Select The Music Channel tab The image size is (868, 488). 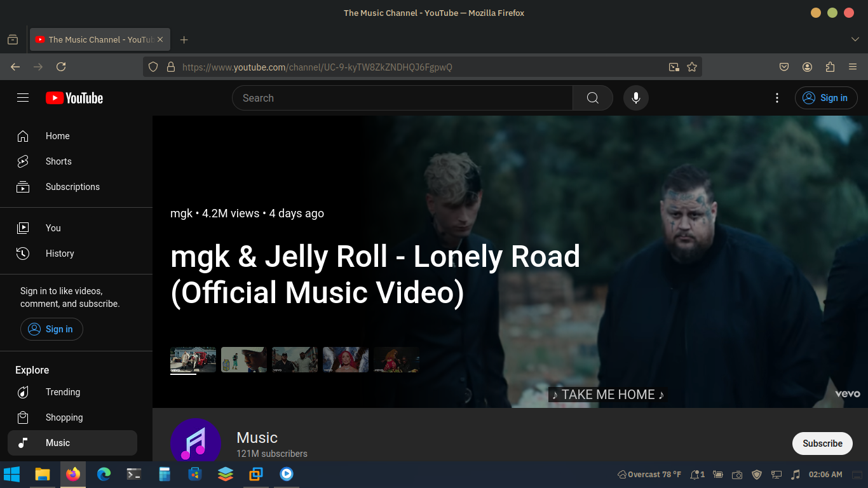[x=98, y=39]
